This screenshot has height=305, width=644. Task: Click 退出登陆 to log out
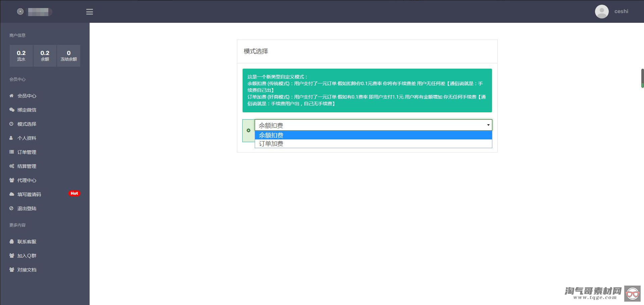(27, 208)
